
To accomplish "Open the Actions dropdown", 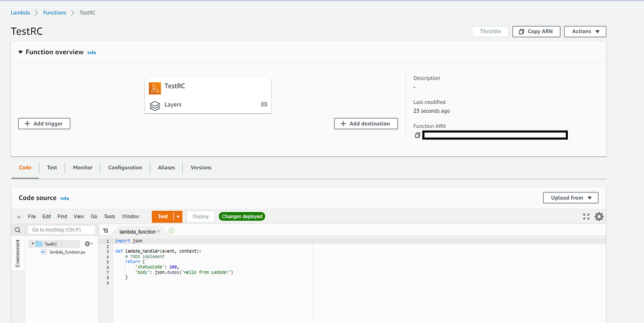I will pos(585,31).
